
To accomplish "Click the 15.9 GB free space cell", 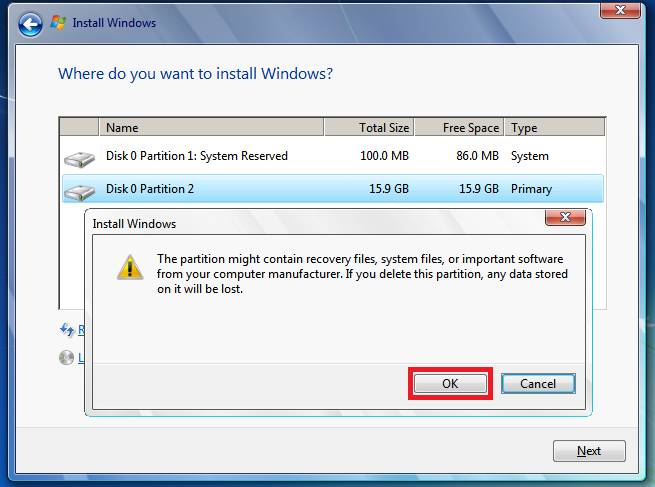I will coord(479,189).
